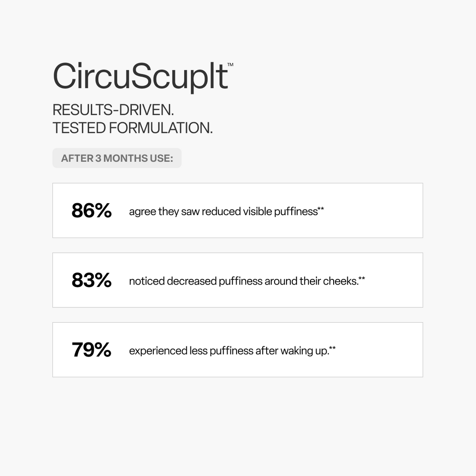Select the RESULTS-DRIVEN headline line
The image size is (476, 476).
tap(113, 109)
